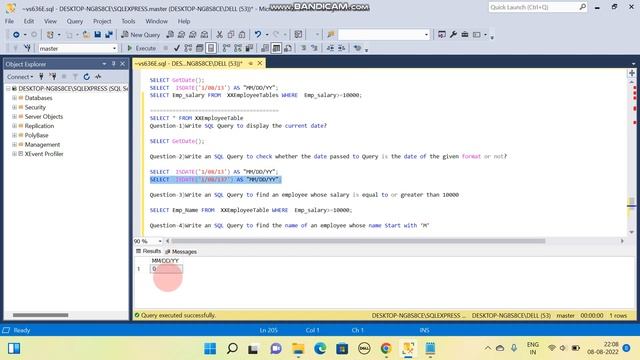Open the Query menu
The image size is (640, 360).
pyautogui.click(x=75, y=21)
